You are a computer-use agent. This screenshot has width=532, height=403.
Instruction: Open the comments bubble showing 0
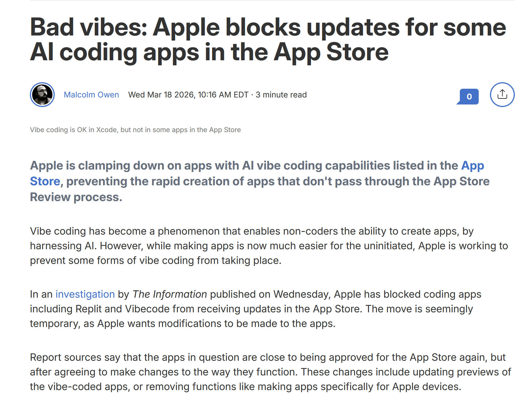pyautogui.click(x=468, y=96)
